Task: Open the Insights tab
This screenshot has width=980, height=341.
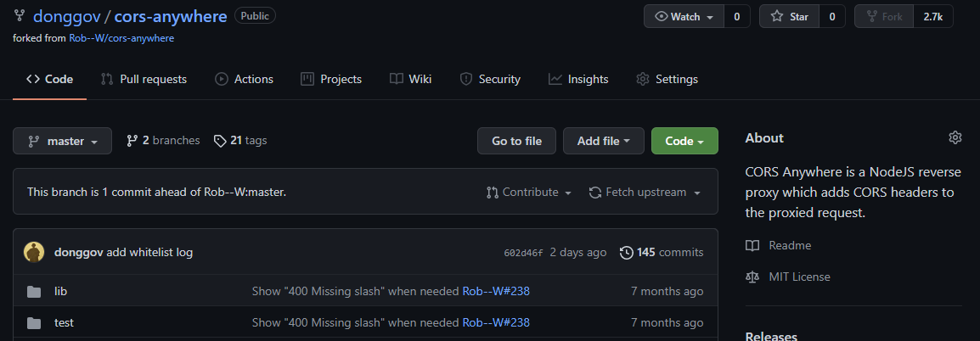Action: (578, 80)
